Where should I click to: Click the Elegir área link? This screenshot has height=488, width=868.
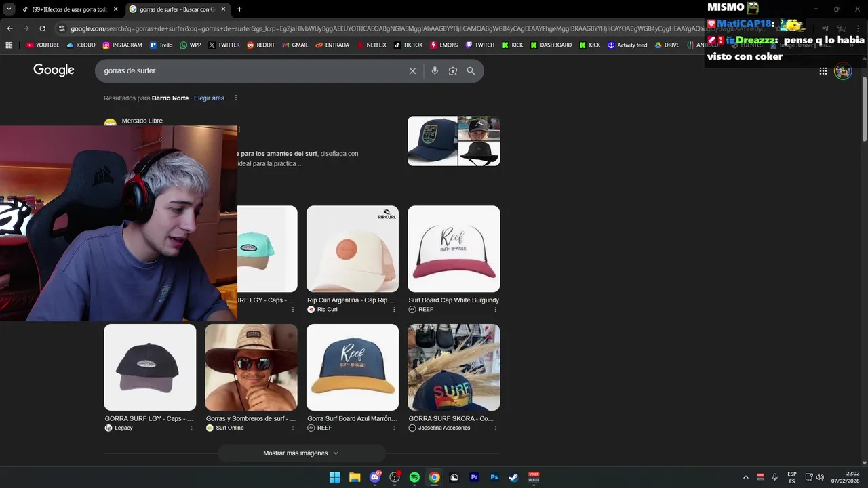(x=209, y=98)
